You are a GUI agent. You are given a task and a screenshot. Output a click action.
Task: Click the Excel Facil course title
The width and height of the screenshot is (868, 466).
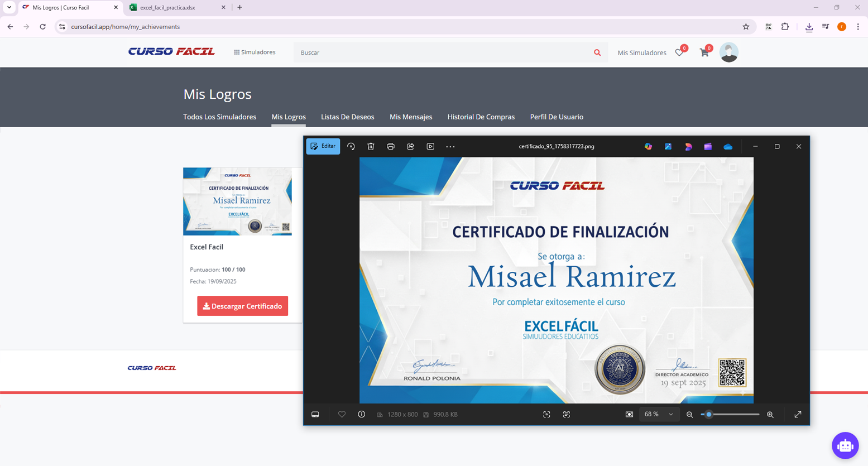point(207,247)
